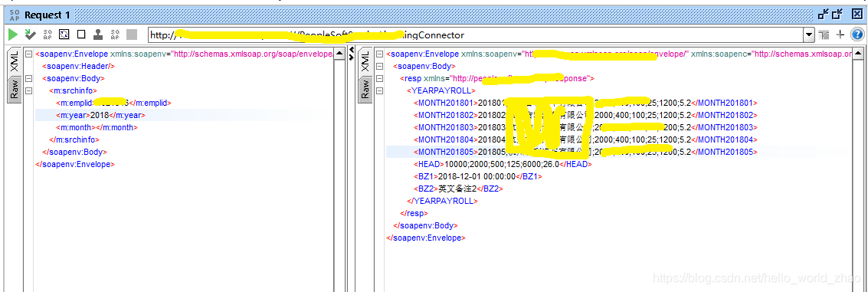Screen dimensions: 868x292
Task: Click the gray cancel request square
Action: click(132, 35)
